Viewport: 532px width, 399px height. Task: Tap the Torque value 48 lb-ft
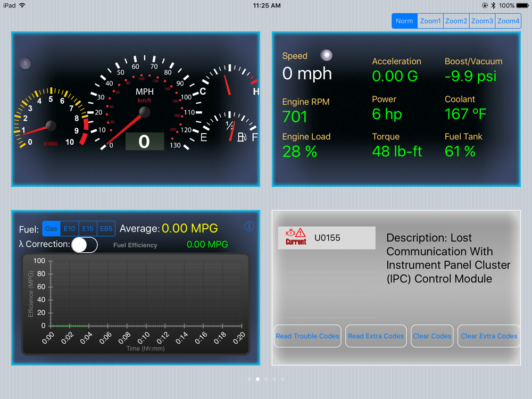pyautogui.click(x=397, y=151)
